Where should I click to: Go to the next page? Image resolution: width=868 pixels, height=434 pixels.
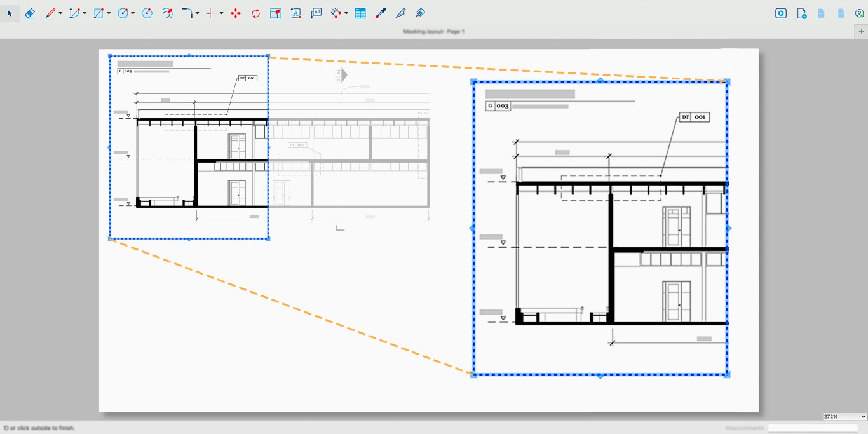pos(841,13)
